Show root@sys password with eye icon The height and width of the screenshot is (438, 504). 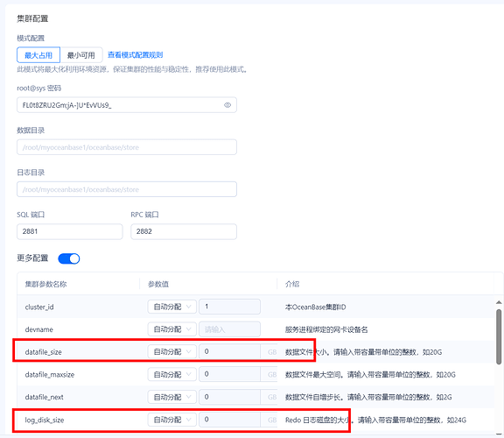point(227,105)
